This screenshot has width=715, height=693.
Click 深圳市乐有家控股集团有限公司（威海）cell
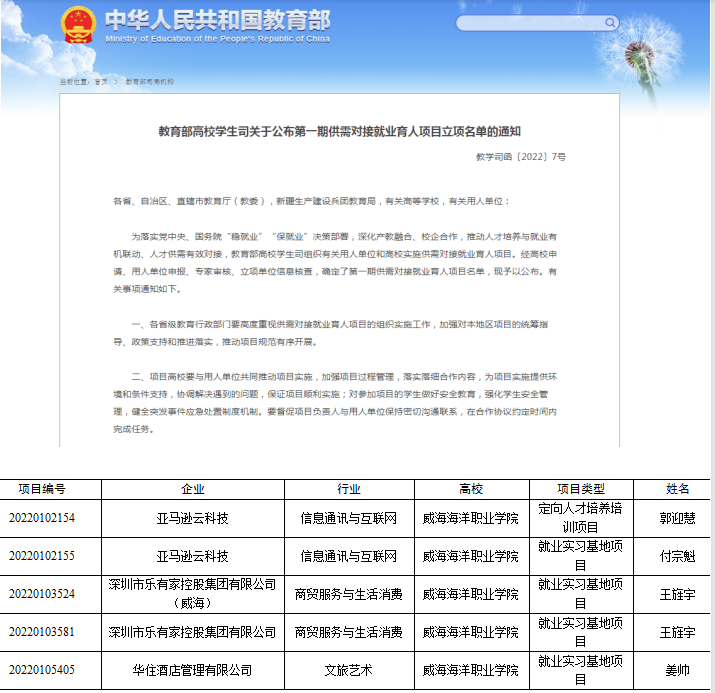click(x=192, y=594)
